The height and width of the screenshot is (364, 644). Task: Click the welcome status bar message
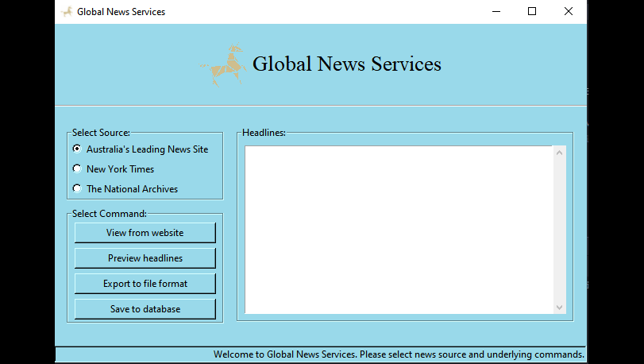[x=399, y=354]
